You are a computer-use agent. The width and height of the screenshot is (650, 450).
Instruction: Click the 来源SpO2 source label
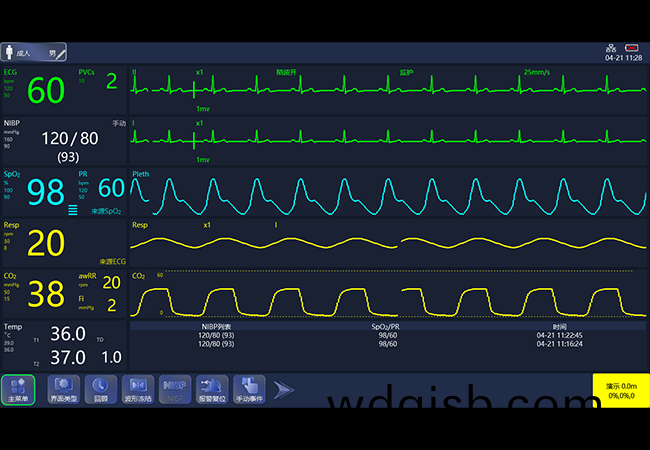(107, 211)
